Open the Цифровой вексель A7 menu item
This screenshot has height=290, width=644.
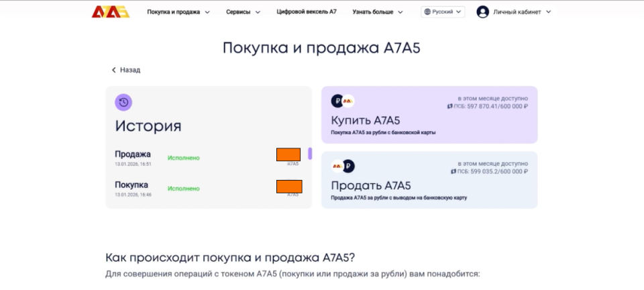pos(307,12)
